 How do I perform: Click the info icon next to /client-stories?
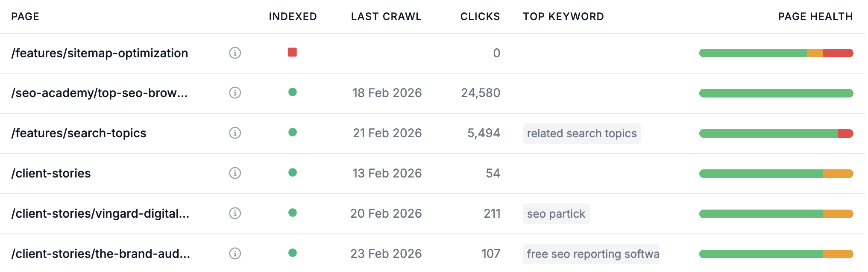point(235,173)
